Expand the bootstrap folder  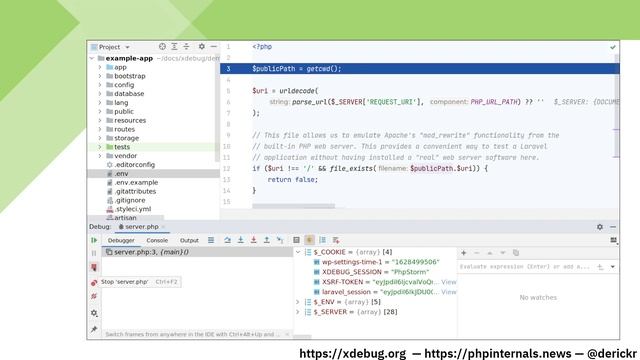100,76
